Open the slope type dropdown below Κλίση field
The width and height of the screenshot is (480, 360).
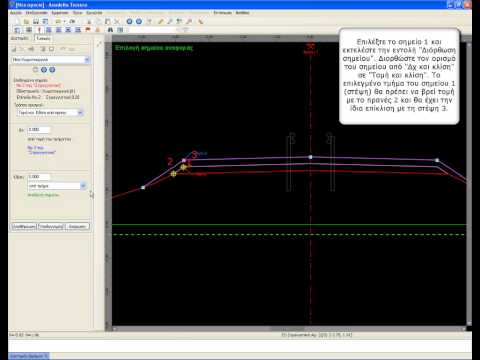(x=57, y=186)
